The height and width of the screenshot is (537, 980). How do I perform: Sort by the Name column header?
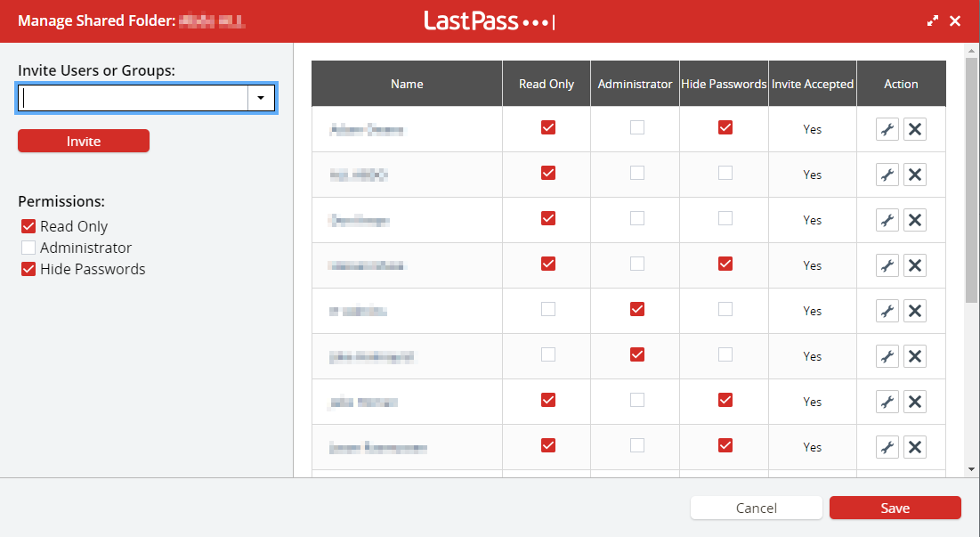coord(407,84)
